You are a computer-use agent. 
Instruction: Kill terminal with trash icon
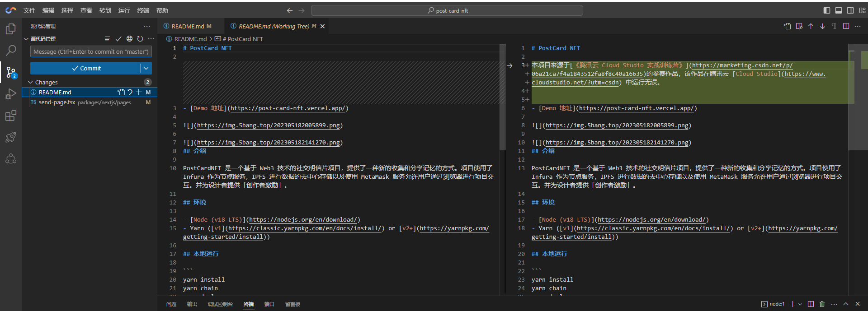(x=822, y=304)
